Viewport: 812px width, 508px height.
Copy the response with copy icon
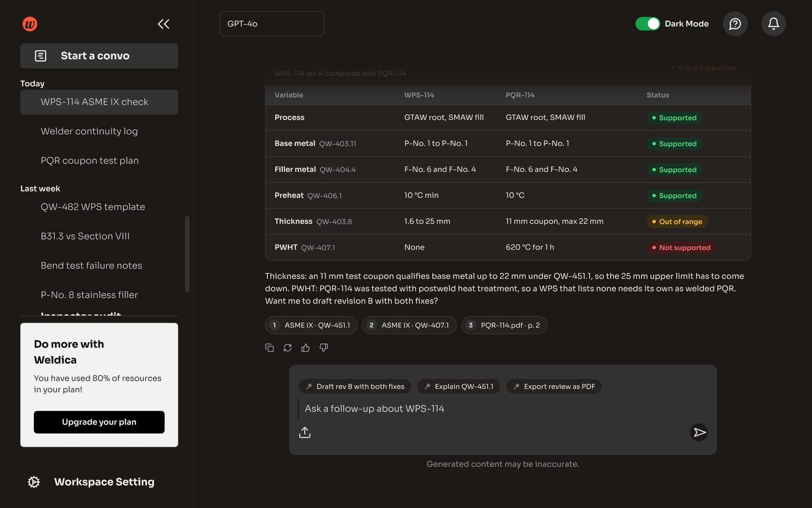click(269, 348)
